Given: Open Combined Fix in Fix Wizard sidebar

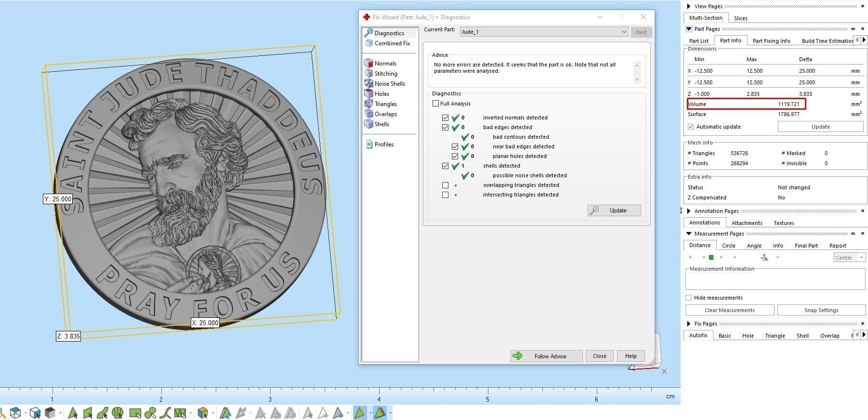Looking at the screenshot, I should pos(388,43).
